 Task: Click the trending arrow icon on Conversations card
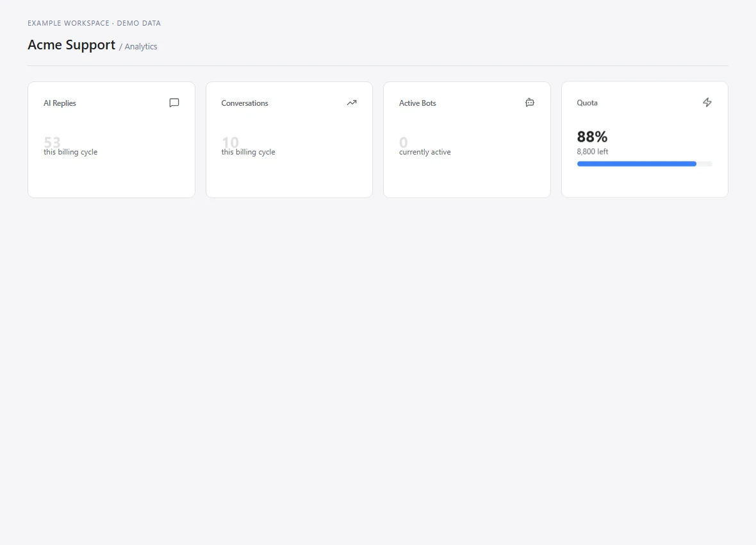tap(352, 103)
